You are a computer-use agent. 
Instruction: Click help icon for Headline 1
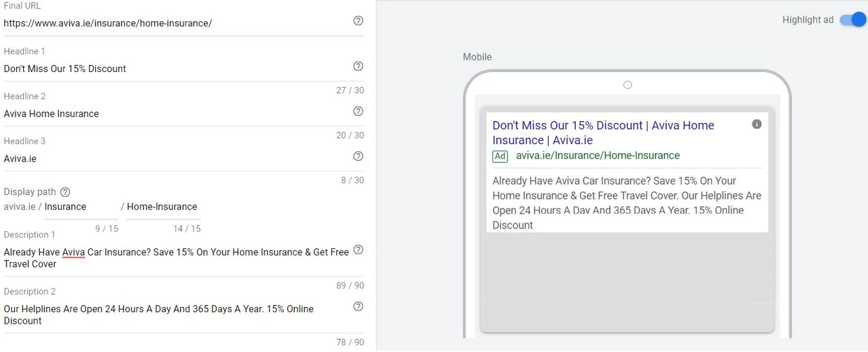(x=359, y=66)
